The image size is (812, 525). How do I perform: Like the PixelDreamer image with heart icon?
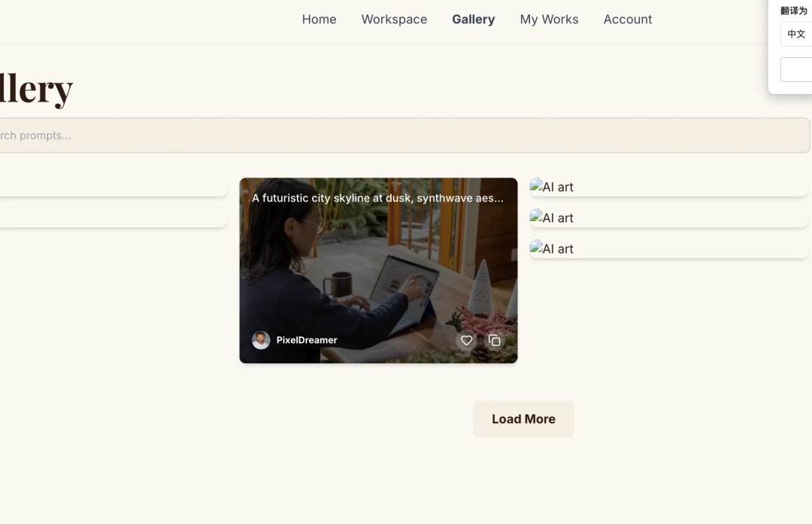coord(466,341)
